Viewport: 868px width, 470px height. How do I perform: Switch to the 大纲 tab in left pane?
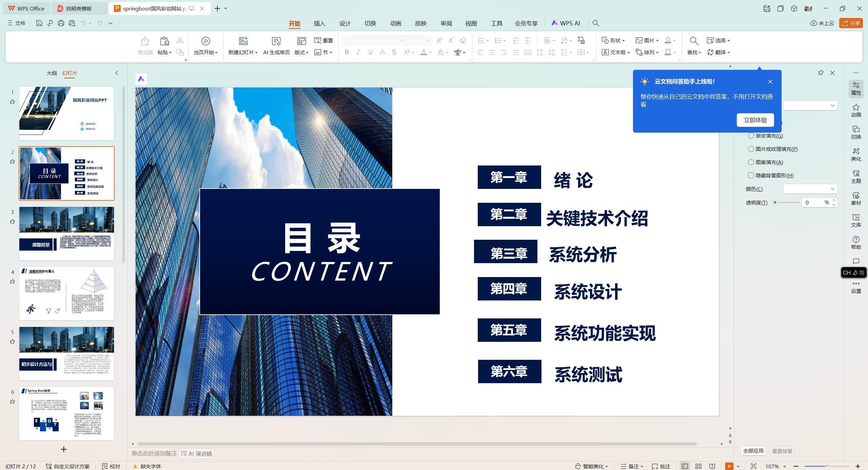click(52, 73)
